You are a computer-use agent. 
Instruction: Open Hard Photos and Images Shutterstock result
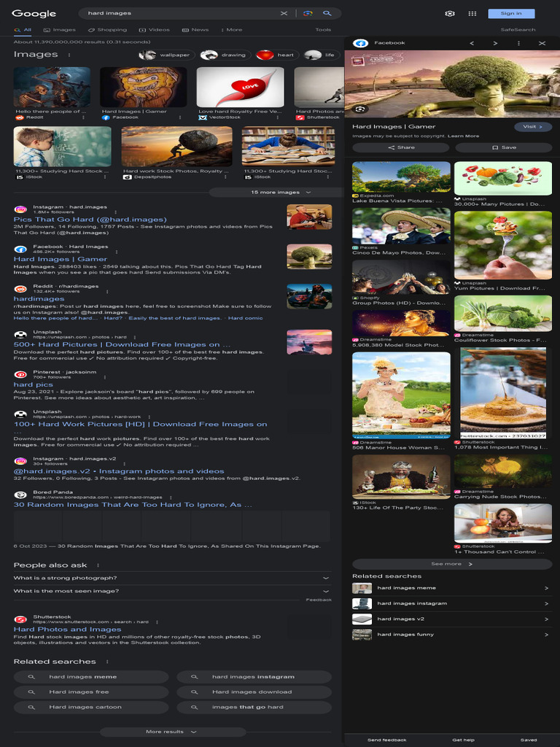67,630
